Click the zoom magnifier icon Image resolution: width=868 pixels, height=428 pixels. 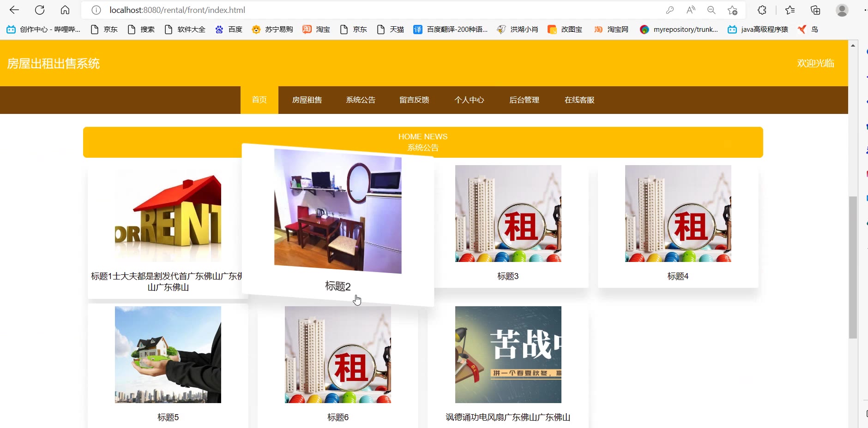coord(711,10)
